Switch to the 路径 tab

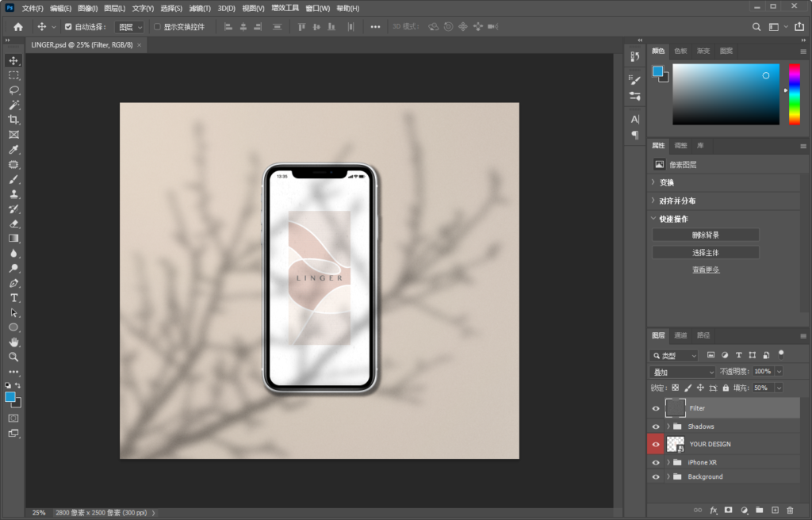click(x=703, y=335)
